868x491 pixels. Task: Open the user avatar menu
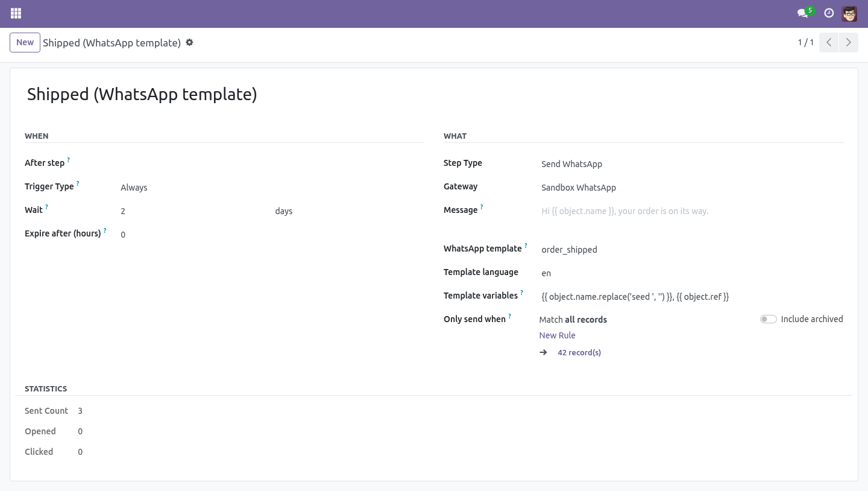(x=849, y=13)
